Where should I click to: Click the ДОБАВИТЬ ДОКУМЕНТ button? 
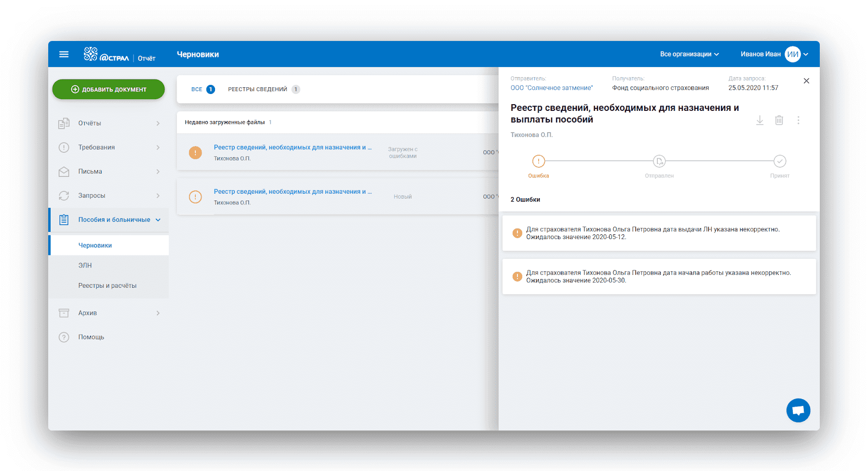(x=108, y=89)
